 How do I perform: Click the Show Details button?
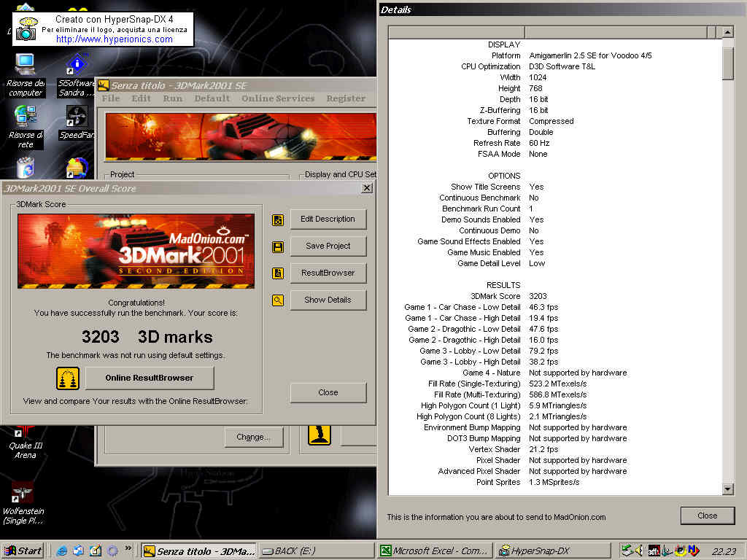tap(328, 300)
